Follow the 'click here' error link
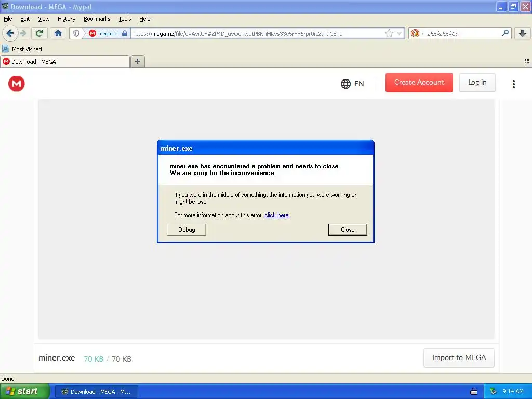This screenshot has width=532, height=399. click(277, 215)
